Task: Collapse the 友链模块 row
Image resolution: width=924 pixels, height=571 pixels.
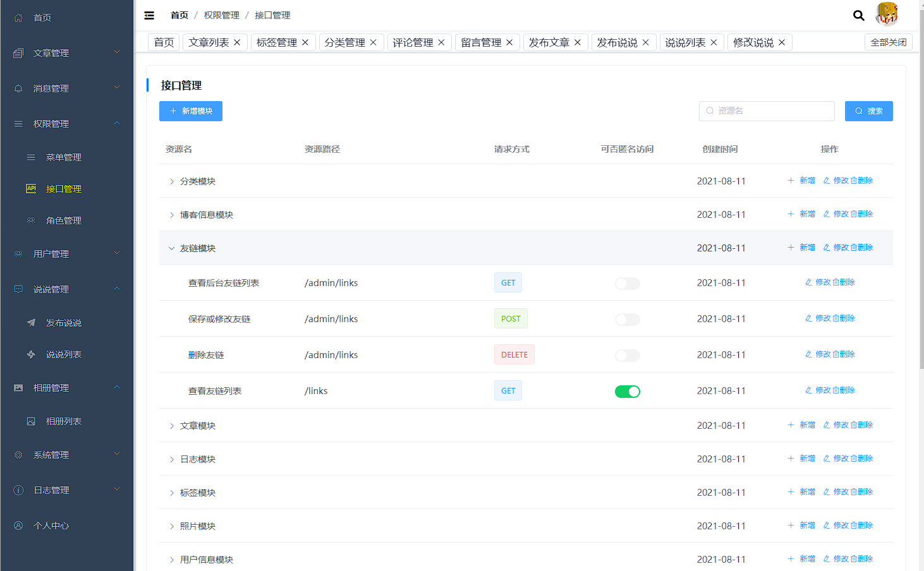Action: click(171, 249)
